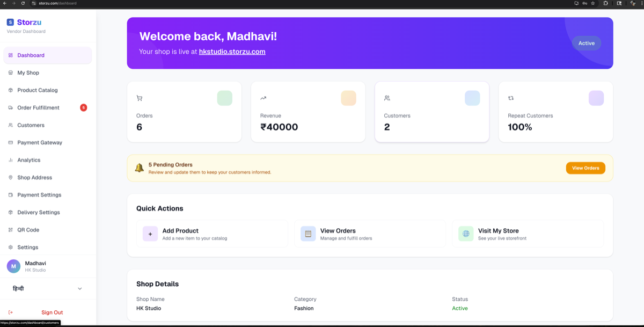
Task: Click the Delivery Settings package icon
Action: click(x=11, y=212)
